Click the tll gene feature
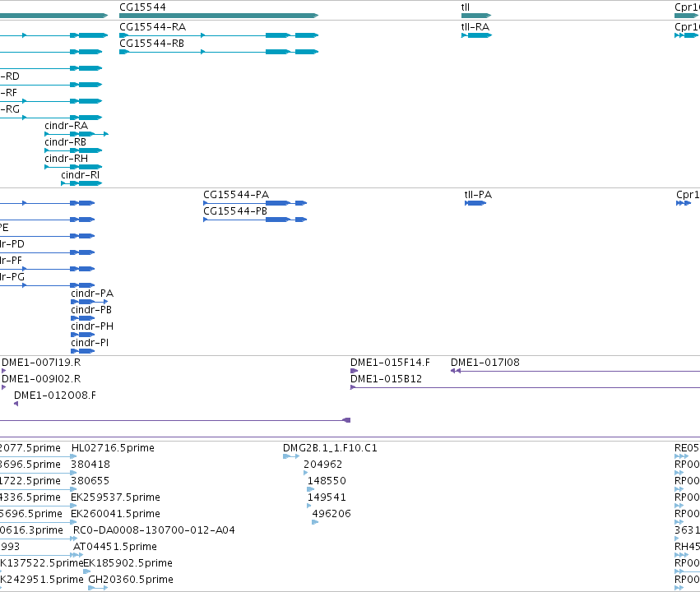This screenshot has height=592, width=700. 476,16
